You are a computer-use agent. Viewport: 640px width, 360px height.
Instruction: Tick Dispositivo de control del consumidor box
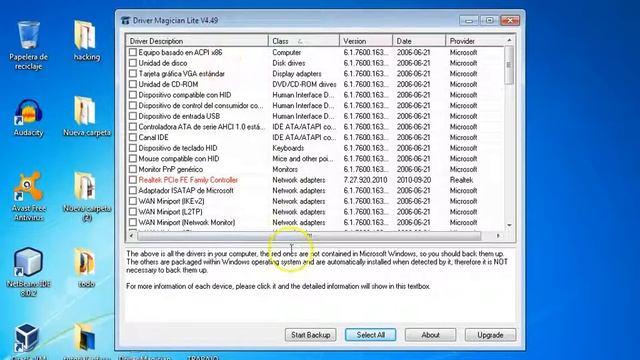click(x=133, y=105)
